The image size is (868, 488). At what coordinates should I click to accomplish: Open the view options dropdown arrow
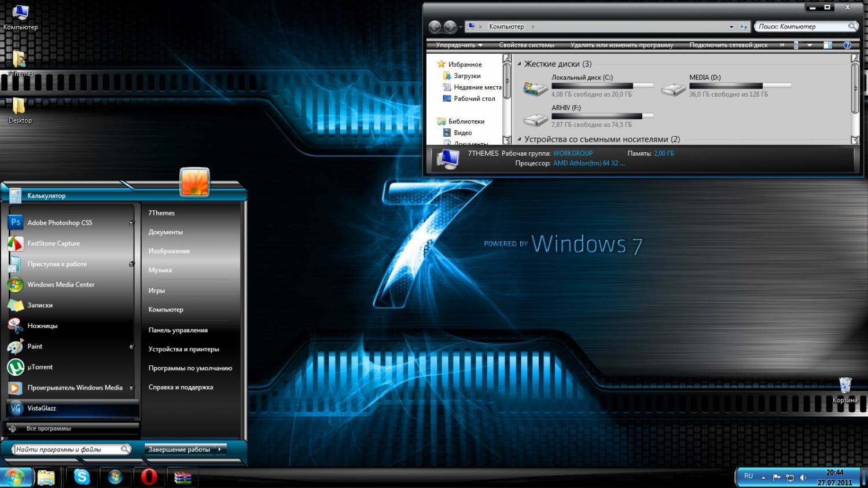coord(809,45)
